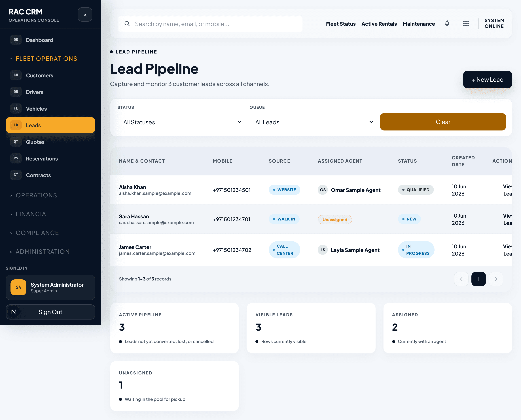Click the CT Contracts badge icon
Screen dimensions: 521x420
(x=16, y=175)
